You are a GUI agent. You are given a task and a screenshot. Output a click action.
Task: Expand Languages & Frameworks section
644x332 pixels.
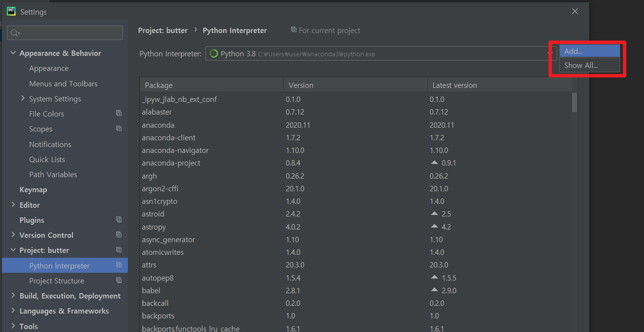13,311
